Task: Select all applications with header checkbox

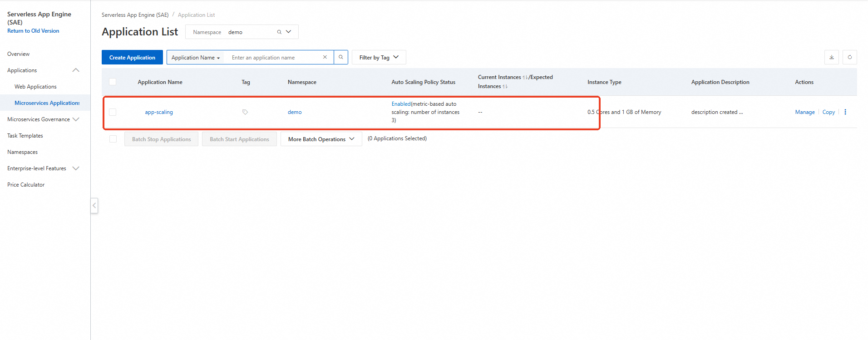Action: 113,82
